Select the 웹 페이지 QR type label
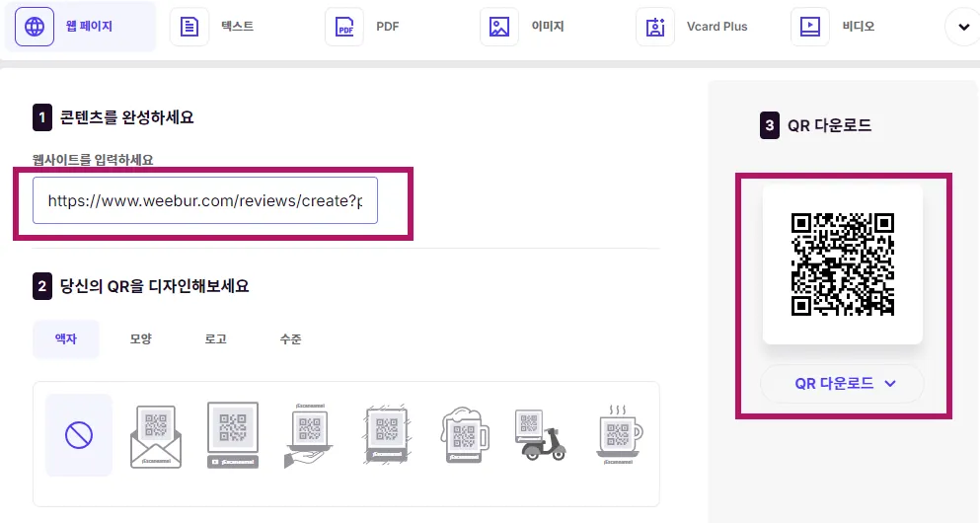Viewport: 980px width, 523px height. tap(89, 27)
